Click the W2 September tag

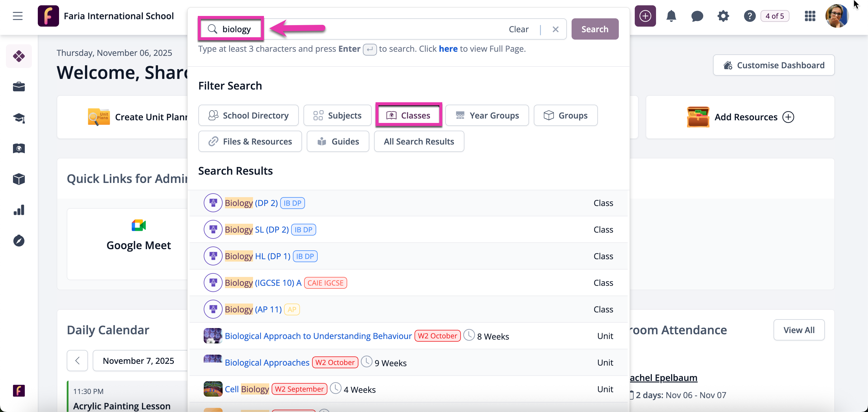click(299, 390)
